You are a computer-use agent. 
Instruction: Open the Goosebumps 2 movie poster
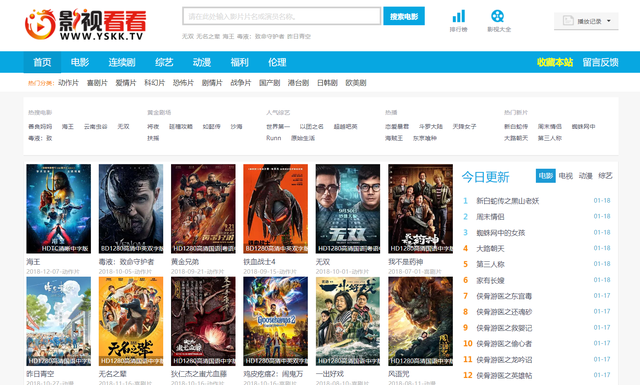pyautogui.click(x=276, y=321)
